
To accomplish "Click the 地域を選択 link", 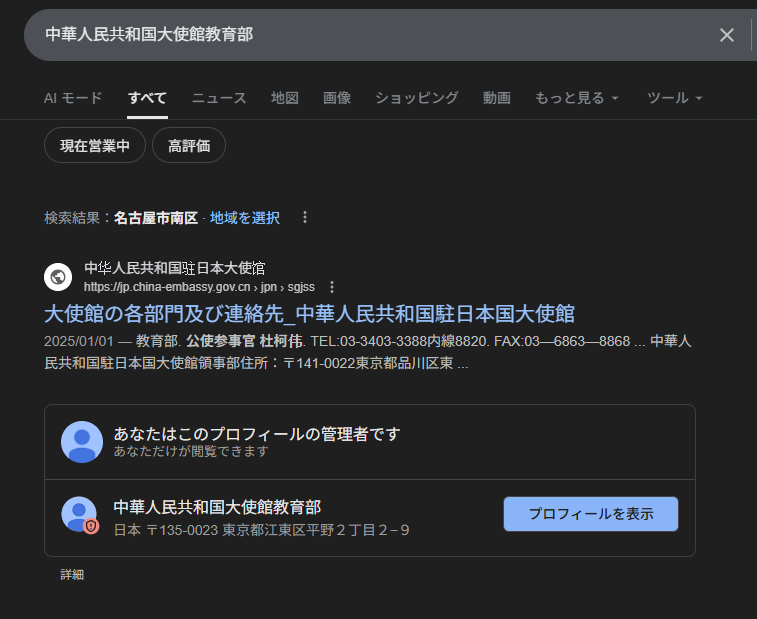I will (245, 218).
